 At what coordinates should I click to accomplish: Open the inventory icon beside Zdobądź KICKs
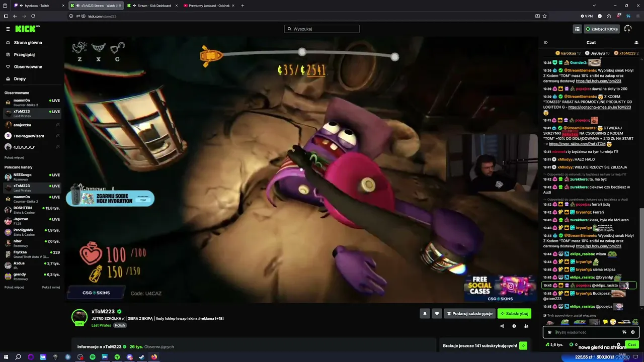577,29
